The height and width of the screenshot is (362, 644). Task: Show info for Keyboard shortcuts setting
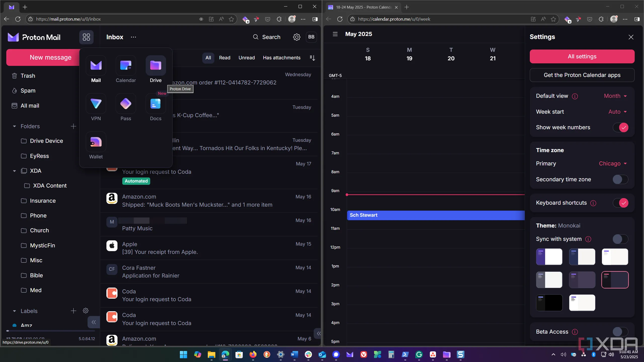coord(593,203)
